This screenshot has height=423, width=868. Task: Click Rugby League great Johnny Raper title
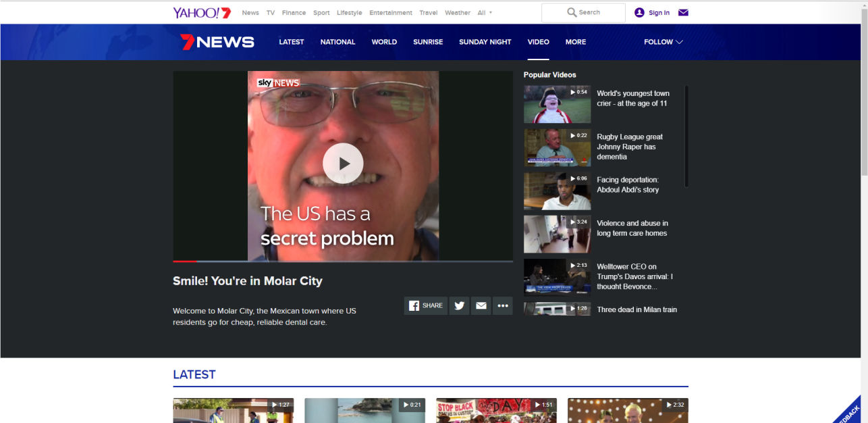coord(630,147)
